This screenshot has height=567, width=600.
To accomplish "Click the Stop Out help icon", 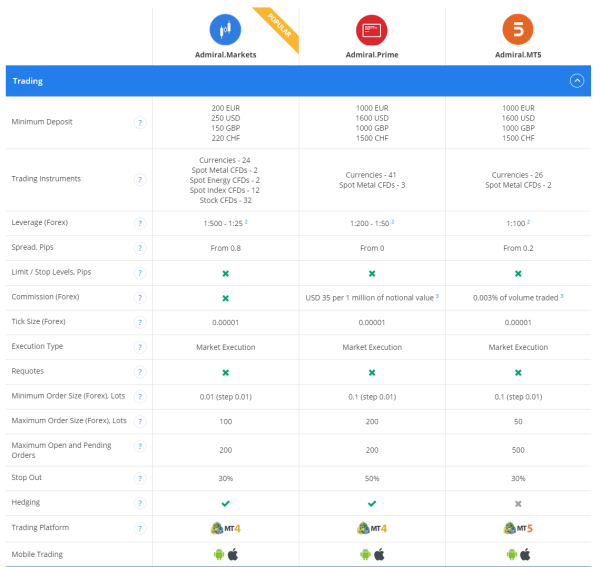I will click(140, 478).
